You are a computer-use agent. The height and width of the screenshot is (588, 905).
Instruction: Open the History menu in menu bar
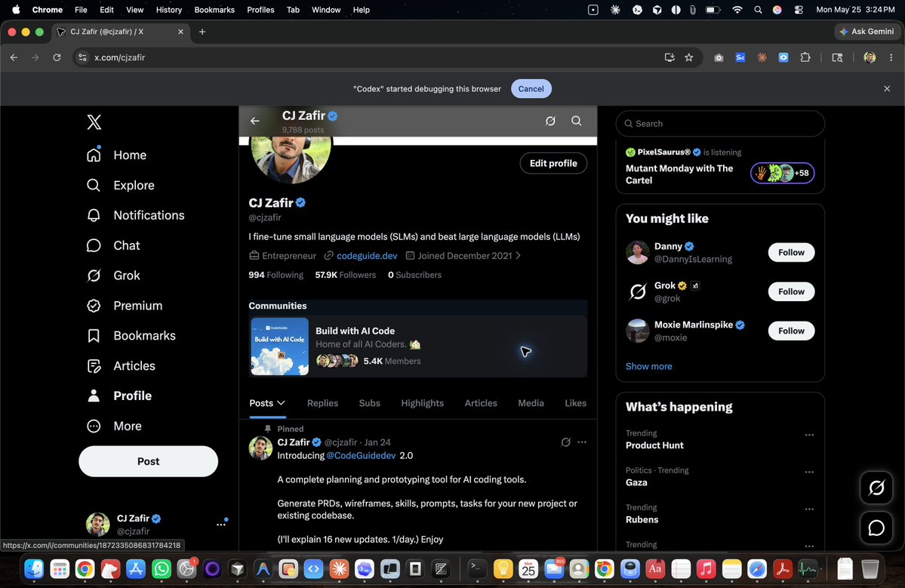point(168,10)
